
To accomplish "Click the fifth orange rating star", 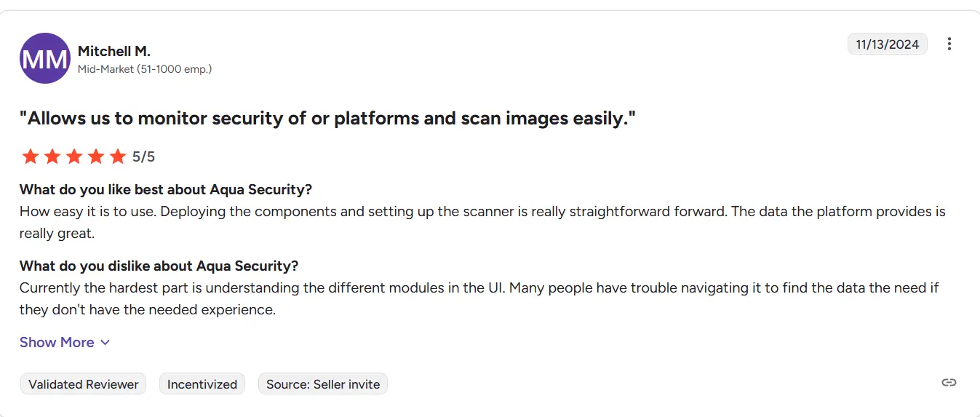I will (x=117, y=156).
